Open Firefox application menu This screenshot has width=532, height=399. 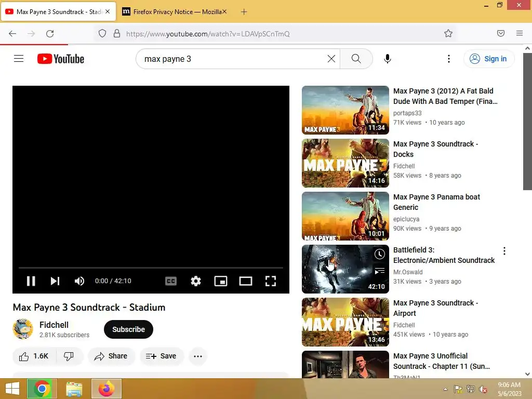(x=520, y=33)
